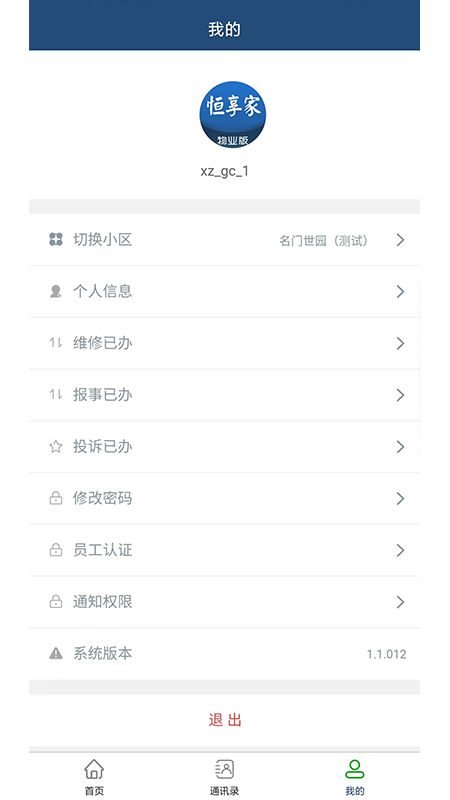Click the 修改密码 lock icon
The width and height of the screenshot is (450, 800).
pyautogui.click(x=56, y=498)
